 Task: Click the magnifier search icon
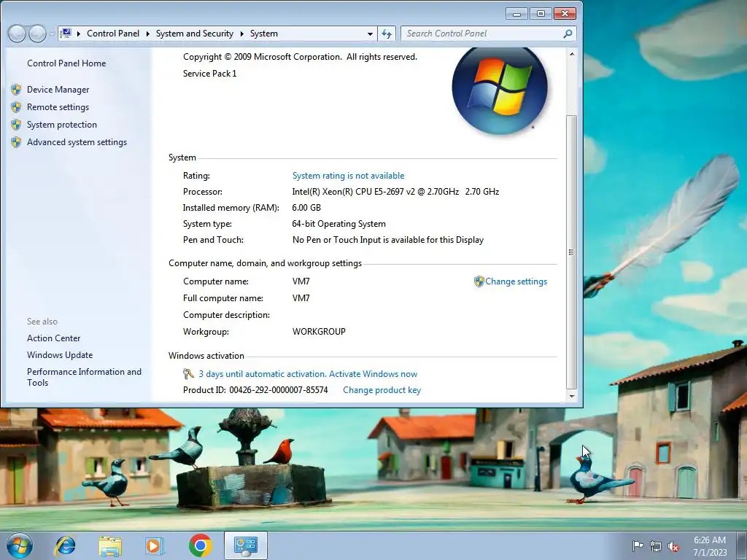pos(568,34)
